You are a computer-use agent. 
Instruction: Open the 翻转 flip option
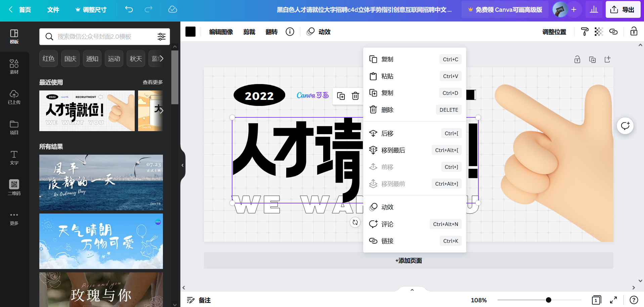[x=271, y=32]
